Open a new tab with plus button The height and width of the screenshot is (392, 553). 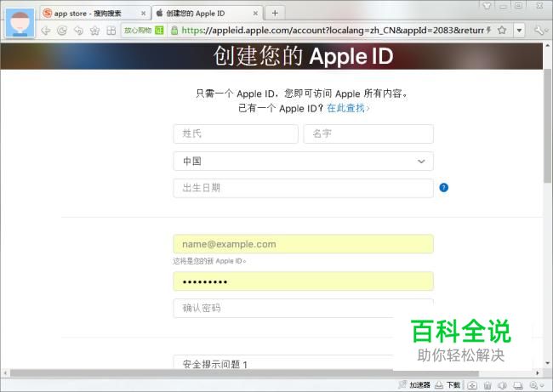click(x=275, y=14)
